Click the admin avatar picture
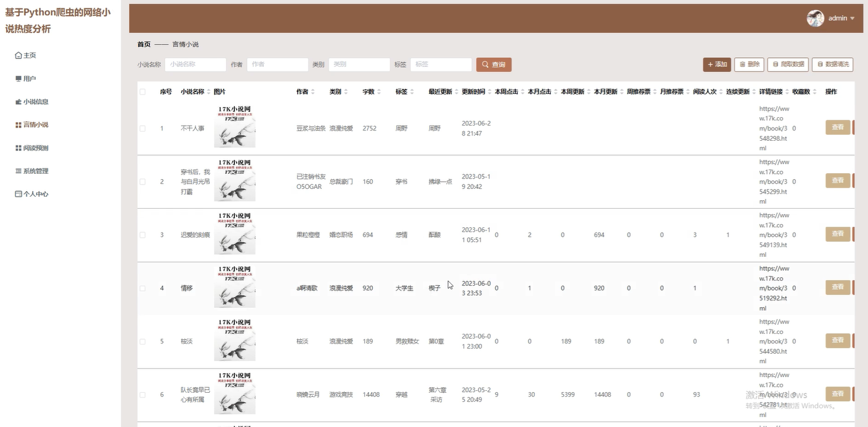The height and width of the screenshot is (427, 868). coord(815,18)
